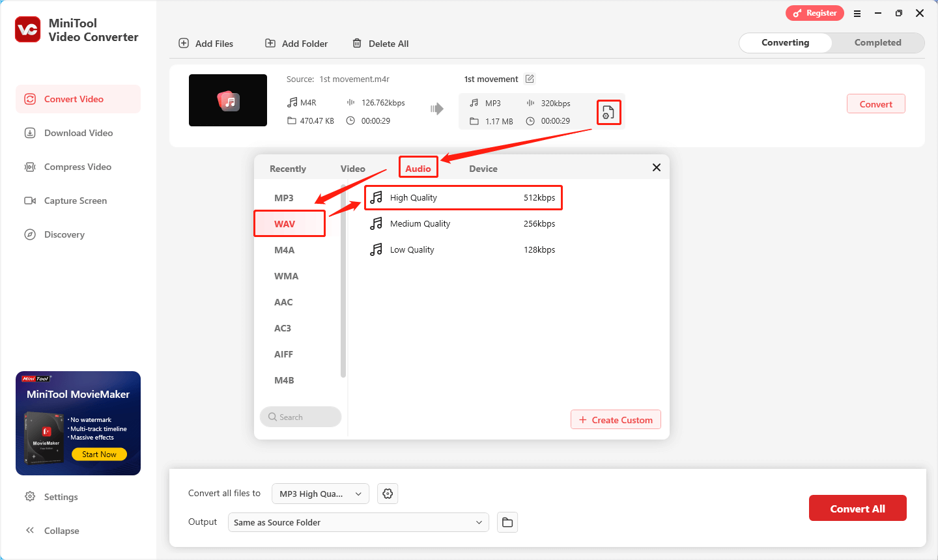The height and width of the screenshot is (560, 938).
Task: Select M4B in the format list
Action: pyautogui.click(x=284, y=380)
